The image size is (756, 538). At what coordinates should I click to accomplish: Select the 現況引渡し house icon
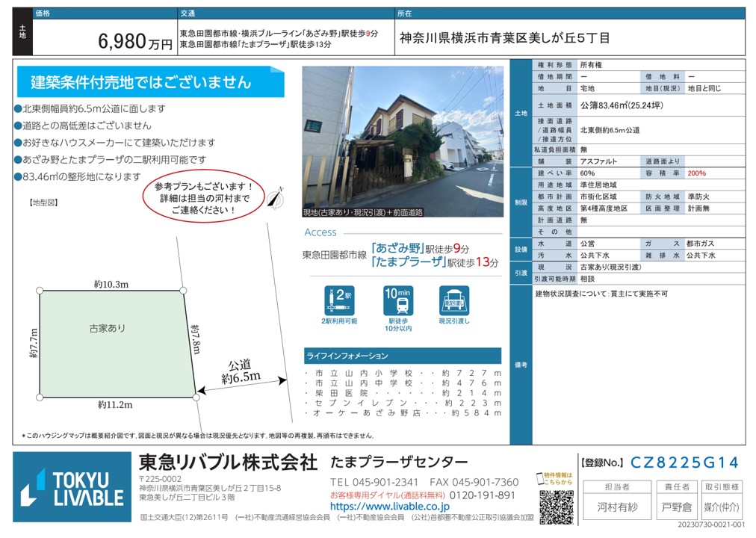click(454, 300)
